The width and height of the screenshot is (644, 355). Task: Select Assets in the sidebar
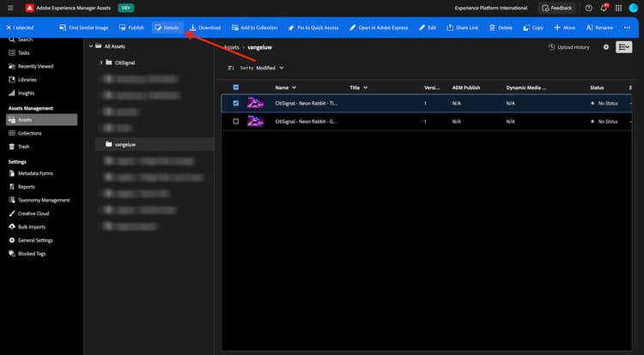click(x=41, y=120)
